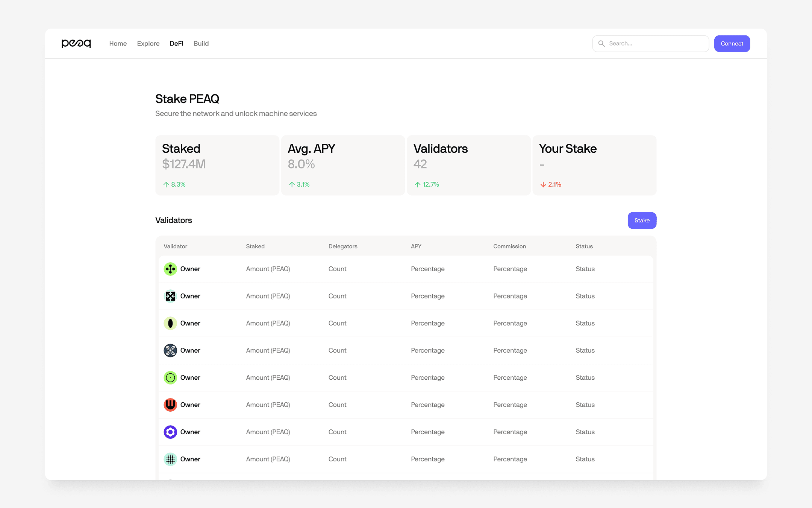
Task: Click Owner next to the black X avatar
Action: coord(190,296)
